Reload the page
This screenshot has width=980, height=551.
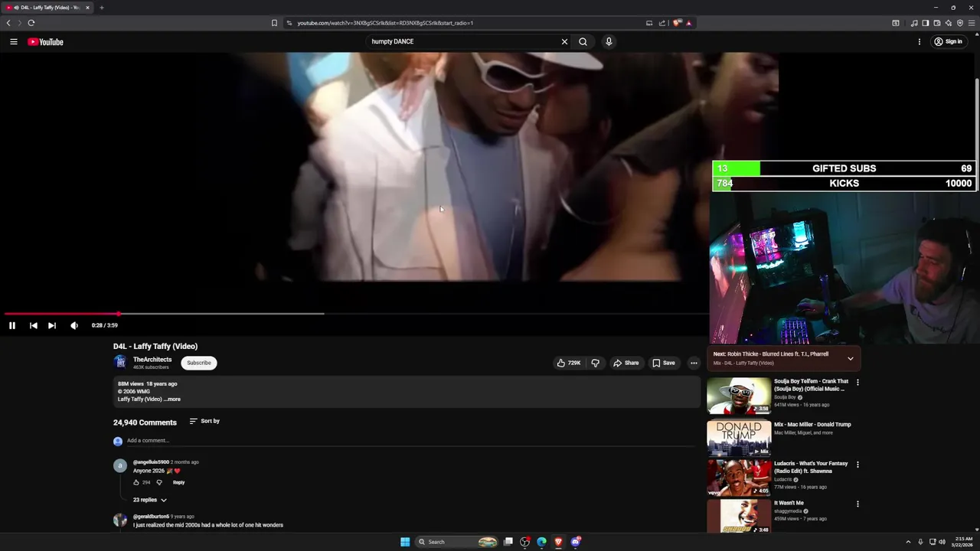point(31,23)
